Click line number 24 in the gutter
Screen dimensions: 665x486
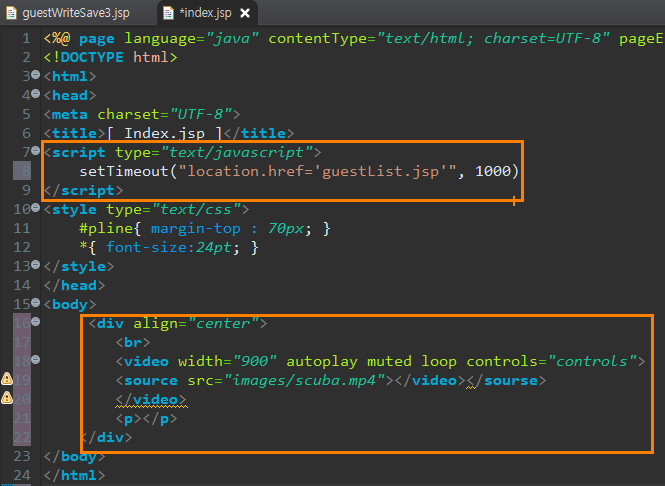(22, 475)
